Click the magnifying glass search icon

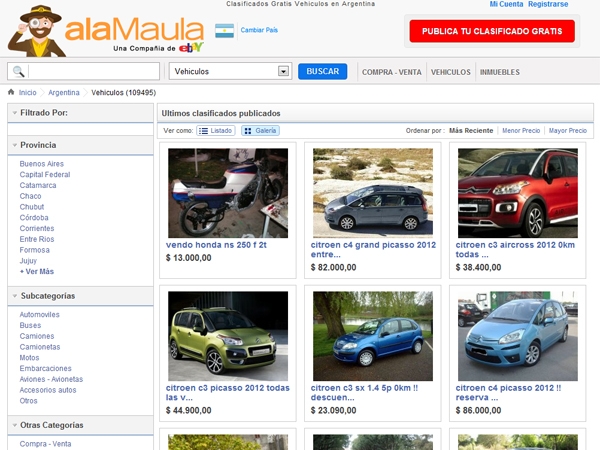pos(18,72)
